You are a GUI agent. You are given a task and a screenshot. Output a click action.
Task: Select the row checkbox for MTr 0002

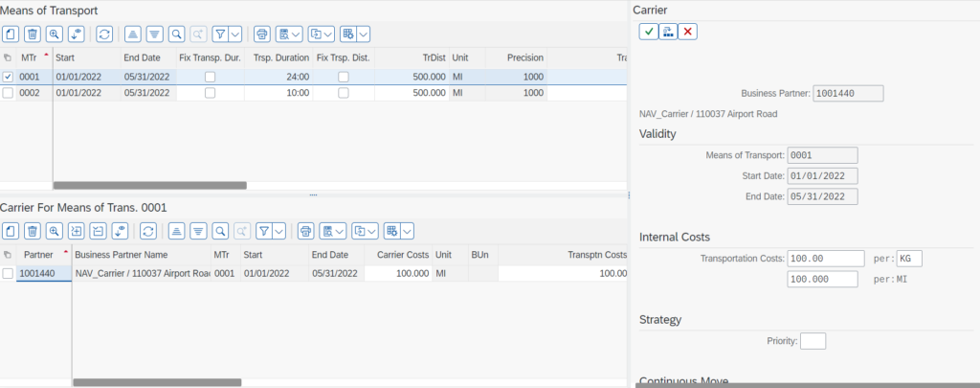[x=8, y=93]
